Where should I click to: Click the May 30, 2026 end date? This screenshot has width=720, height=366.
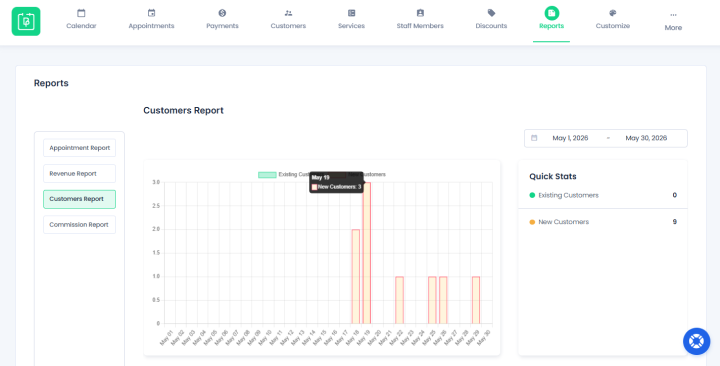pos(646,138)
